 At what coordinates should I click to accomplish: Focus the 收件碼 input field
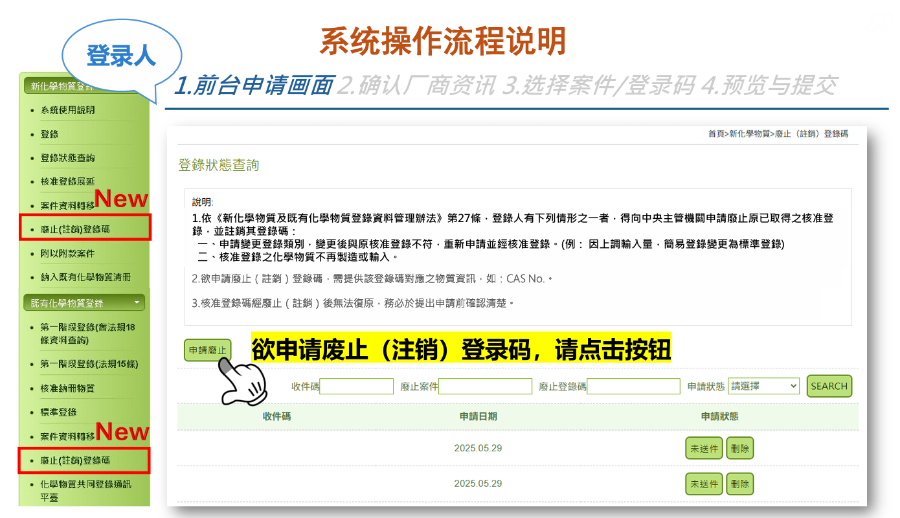pyautogui.click(x=356, y=386)
